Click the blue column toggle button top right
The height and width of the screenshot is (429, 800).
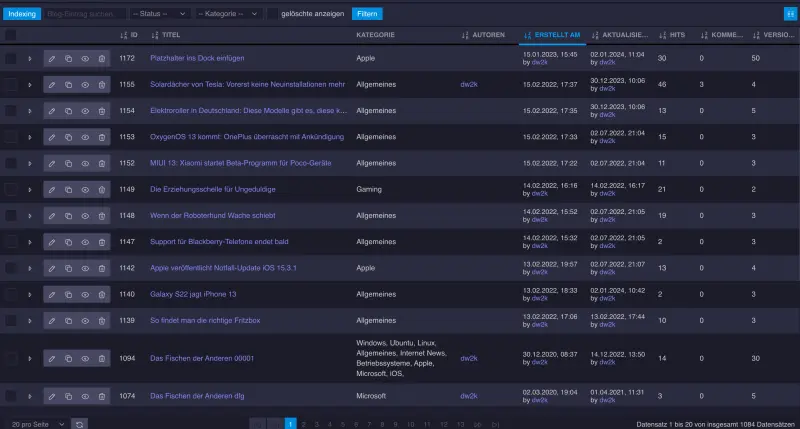[789, 14]
